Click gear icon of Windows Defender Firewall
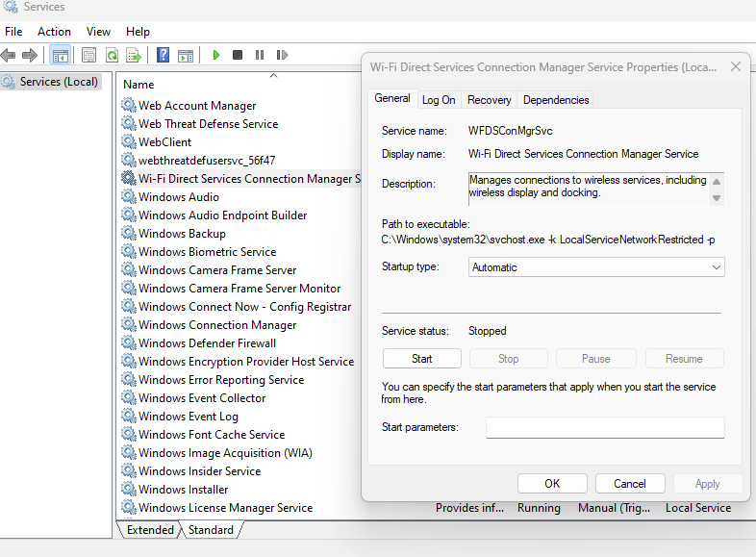The image size is (756, 557). pos(128,342)
